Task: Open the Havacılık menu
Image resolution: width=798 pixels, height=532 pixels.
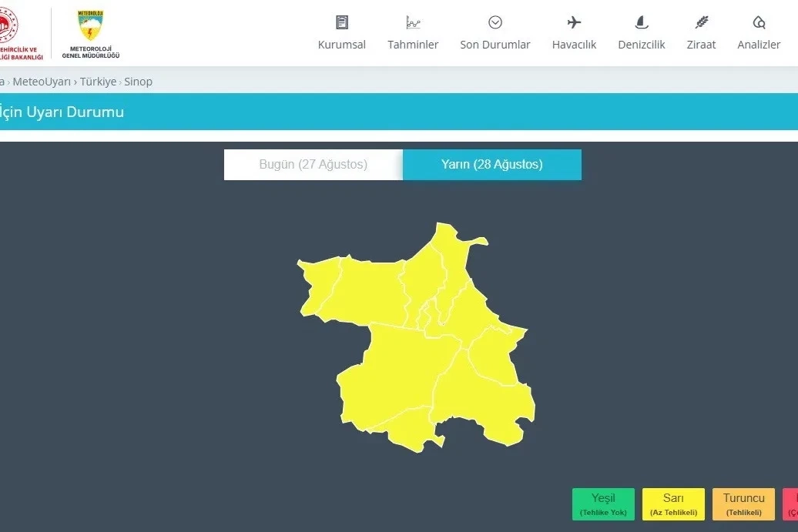Action: 574,45
